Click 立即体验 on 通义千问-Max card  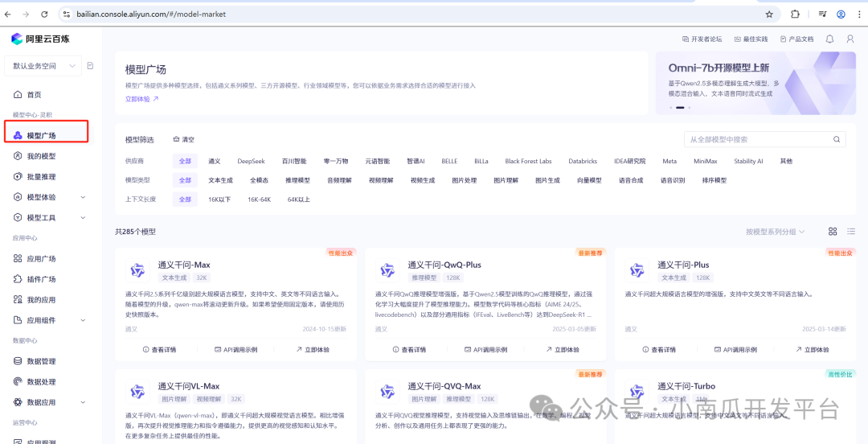click(313, 350)
